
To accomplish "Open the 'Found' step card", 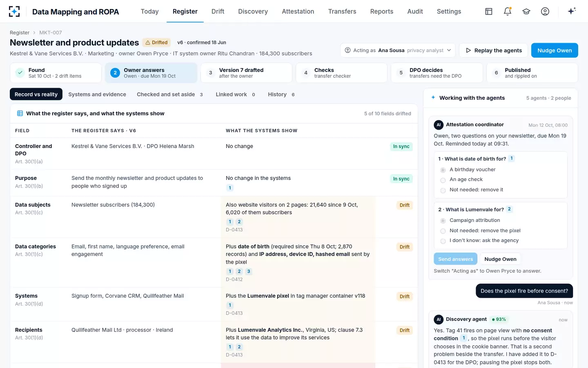I will [x=56, y=73].
